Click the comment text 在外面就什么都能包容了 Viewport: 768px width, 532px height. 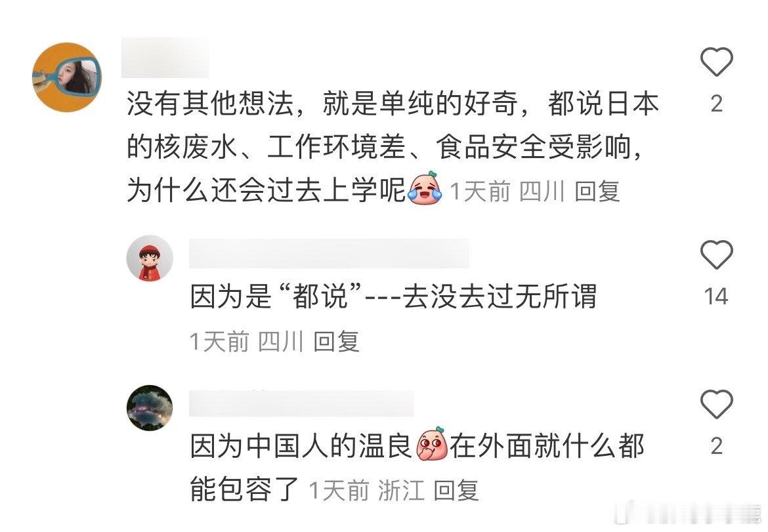tap(417, 467)
